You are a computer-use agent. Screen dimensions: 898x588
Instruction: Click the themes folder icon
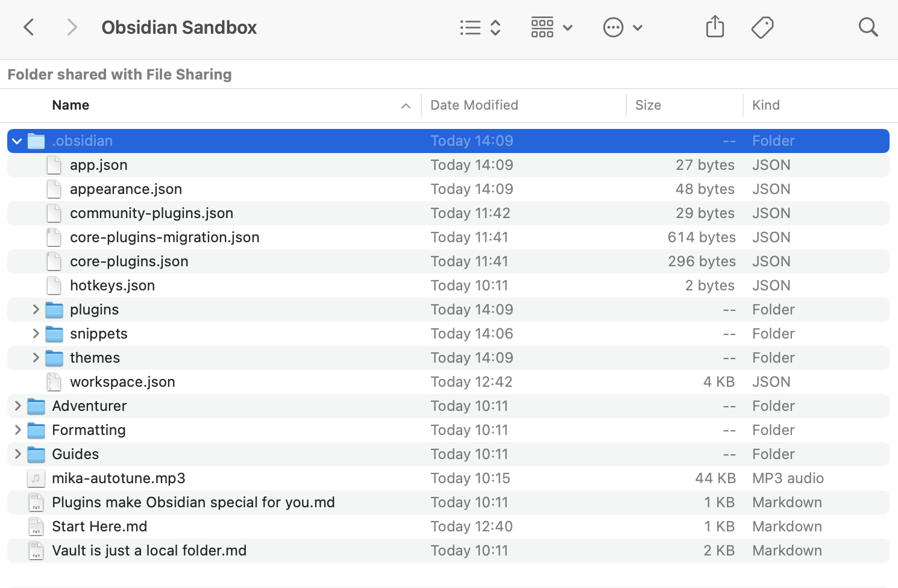click(x=54, y=358)
